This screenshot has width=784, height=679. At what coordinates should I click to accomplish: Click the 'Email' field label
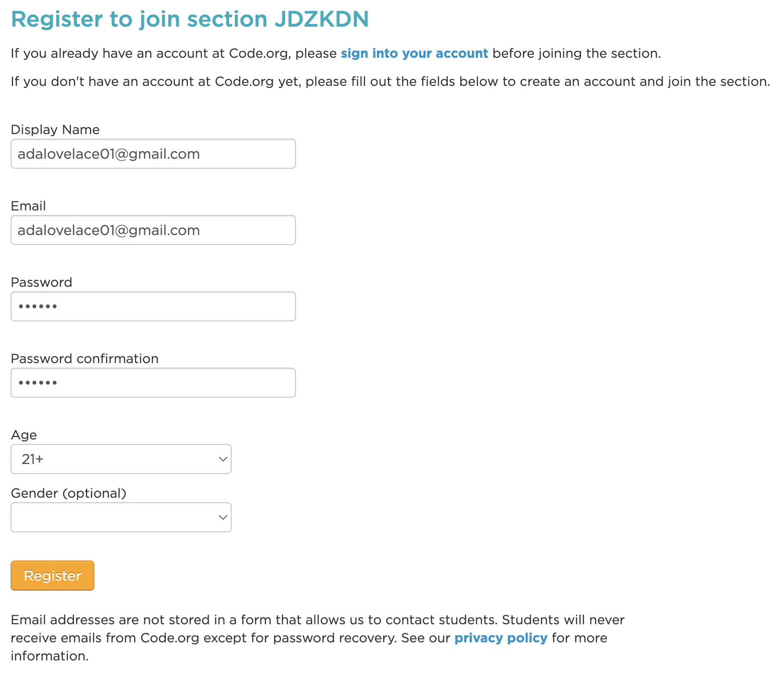click(28, 206)
